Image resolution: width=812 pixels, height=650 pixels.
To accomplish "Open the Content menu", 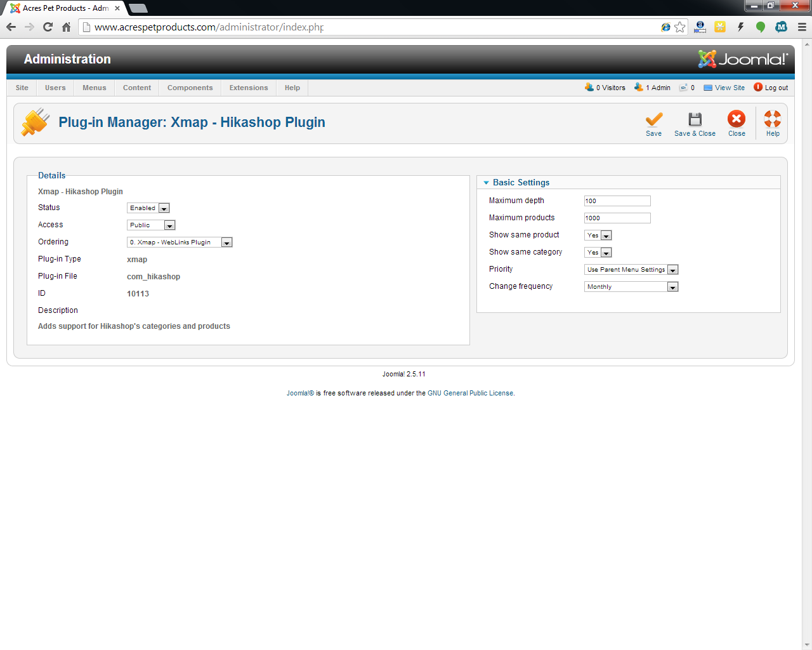I will (x=137, y=88).
